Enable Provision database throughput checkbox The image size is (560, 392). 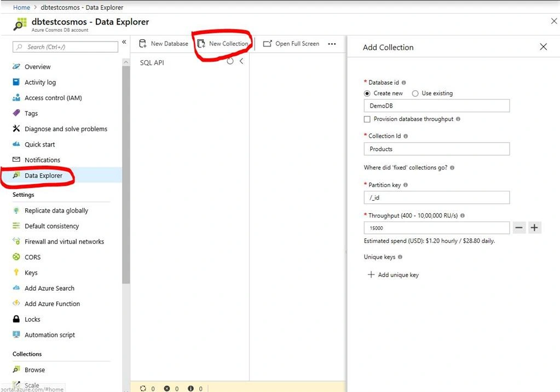click(x=367, y=119)
